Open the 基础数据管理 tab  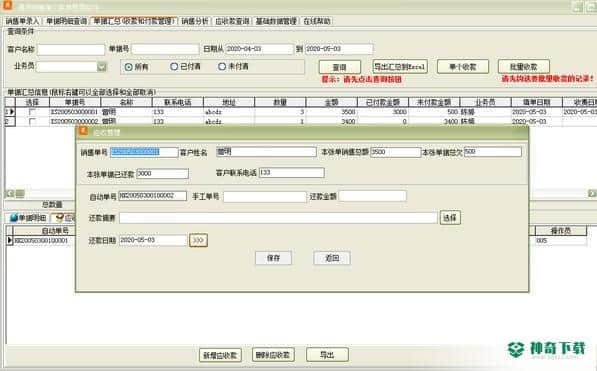click(x=276, y=21)
